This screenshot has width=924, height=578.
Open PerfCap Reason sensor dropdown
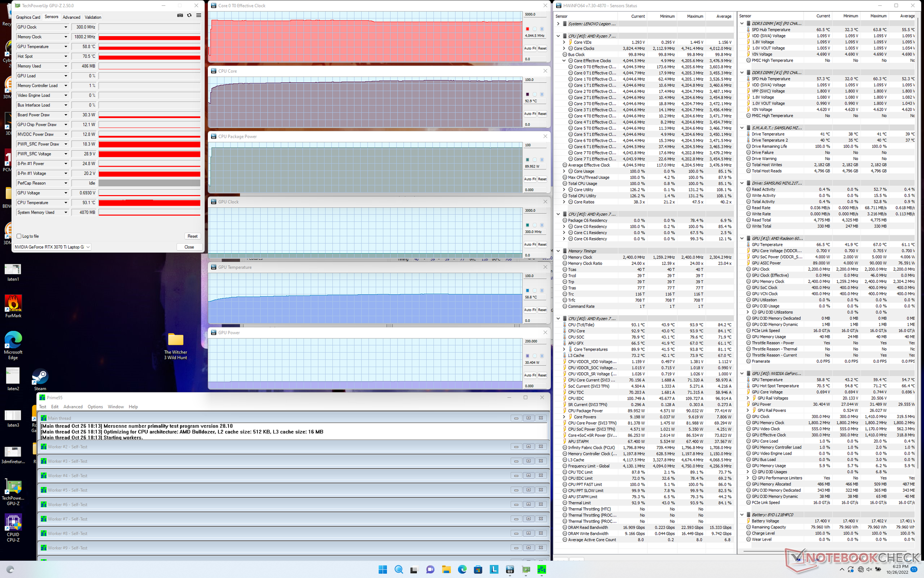[x=66, y=183]
